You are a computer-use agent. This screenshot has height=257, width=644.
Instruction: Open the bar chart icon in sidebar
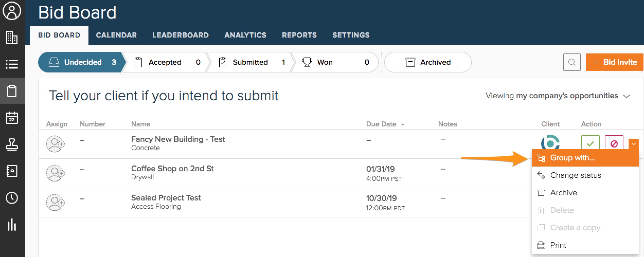click(x=12, y=225)
